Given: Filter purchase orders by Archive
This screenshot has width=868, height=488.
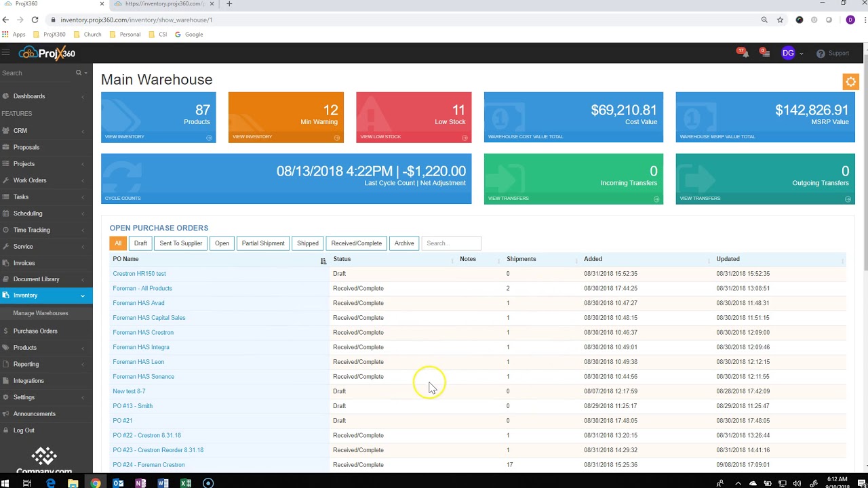Looking at the screenshot, I should [x=404, y=243].
